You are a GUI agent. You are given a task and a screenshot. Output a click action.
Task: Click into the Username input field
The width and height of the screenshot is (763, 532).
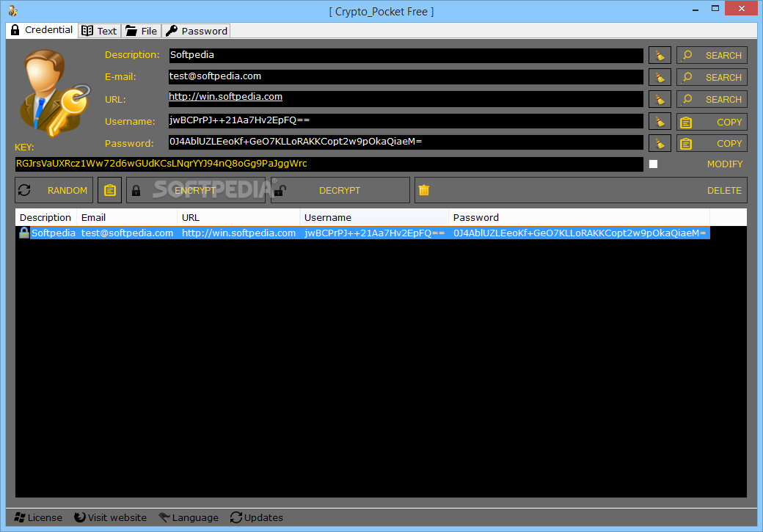pyautogui.click(x=405, y=121)
